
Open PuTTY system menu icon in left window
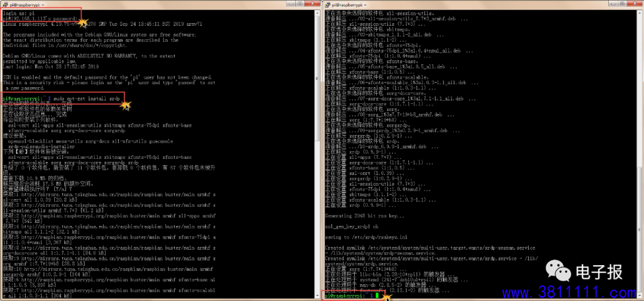coord(6,4)
